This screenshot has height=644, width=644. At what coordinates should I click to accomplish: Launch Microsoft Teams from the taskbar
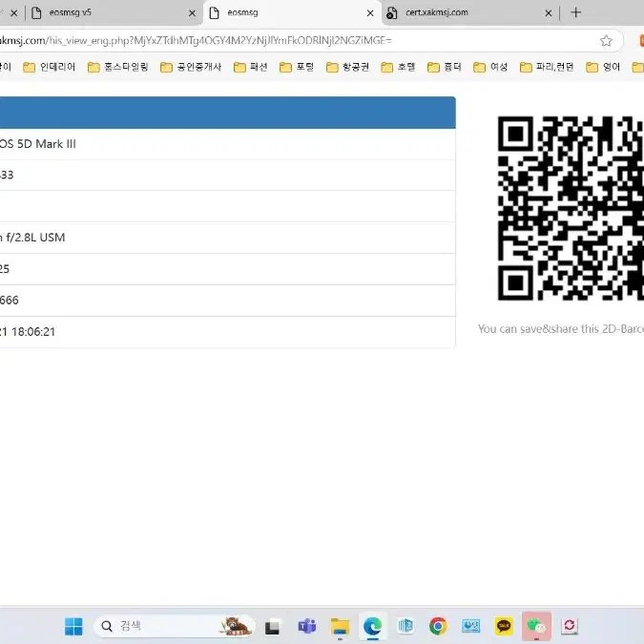(x=307, y=627)
